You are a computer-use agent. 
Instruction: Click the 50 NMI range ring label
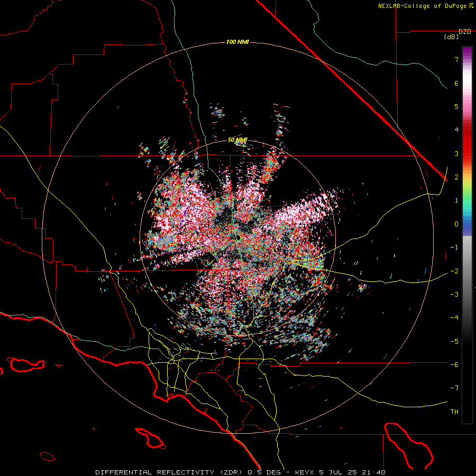pos(237,140)
